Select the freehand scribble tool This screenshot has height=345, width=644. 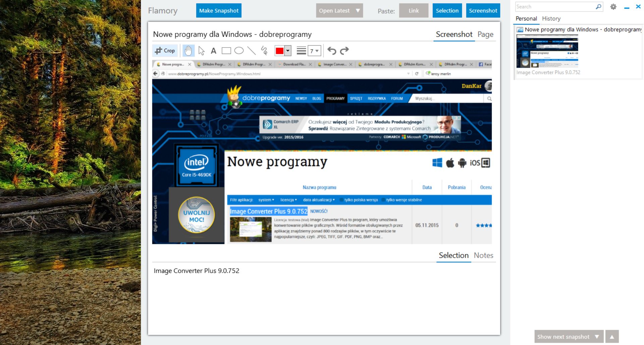click(264, 51)
